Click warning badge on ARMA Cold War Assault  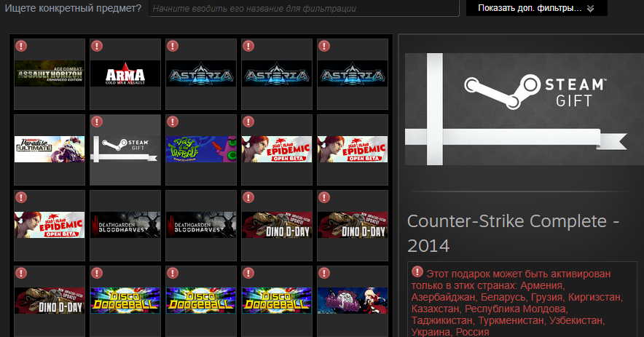click(x=96, y=46)
